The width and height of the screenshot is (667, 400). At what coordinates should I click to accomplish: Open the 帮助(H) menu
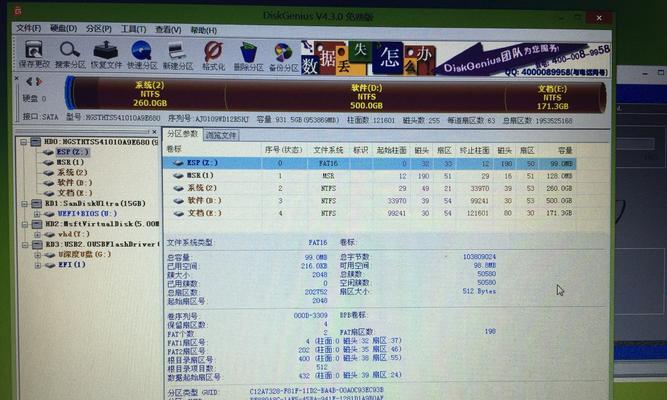coord(203,30)
